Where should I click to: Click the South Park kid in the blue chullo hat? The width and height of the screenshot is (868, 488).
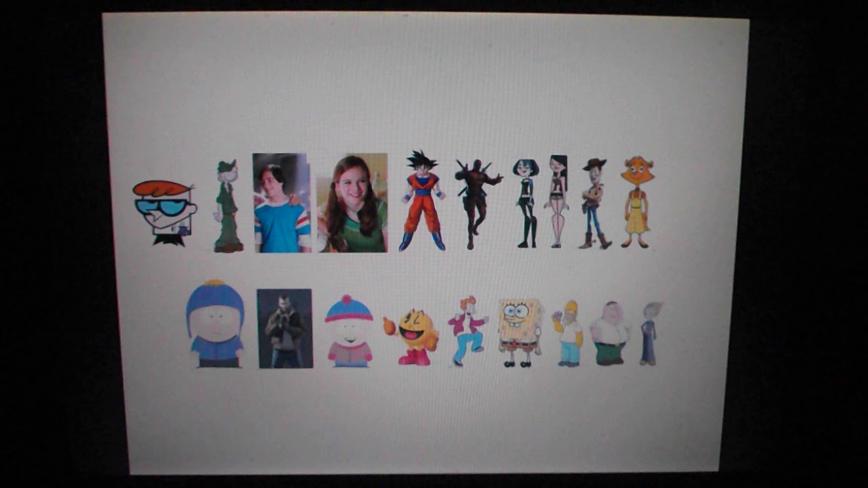click(215, 323)
